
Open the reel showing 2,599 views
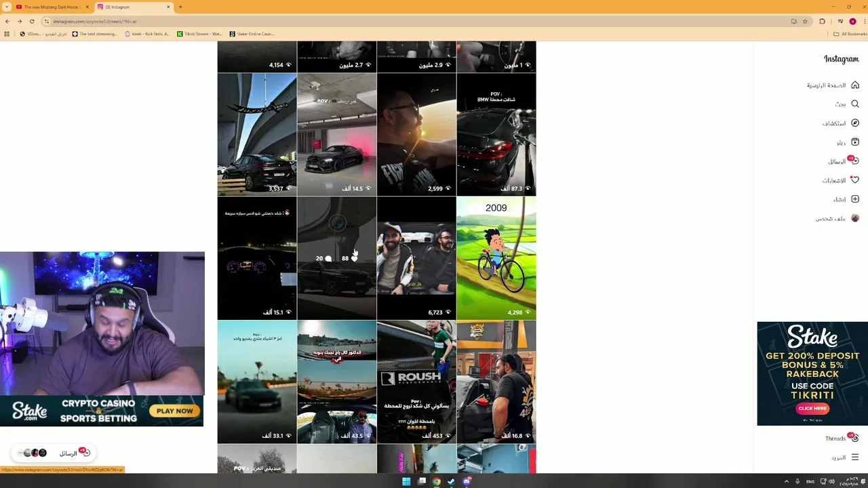click(x=416, y=134)
